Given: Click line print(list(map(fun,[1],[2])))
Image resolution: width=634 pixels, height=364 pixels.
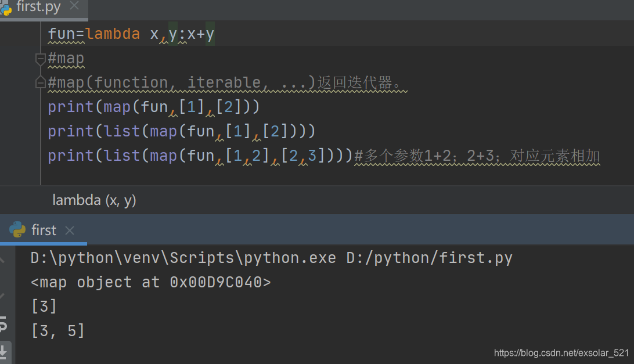Looking at the screenshot, I should click(182, 131).
